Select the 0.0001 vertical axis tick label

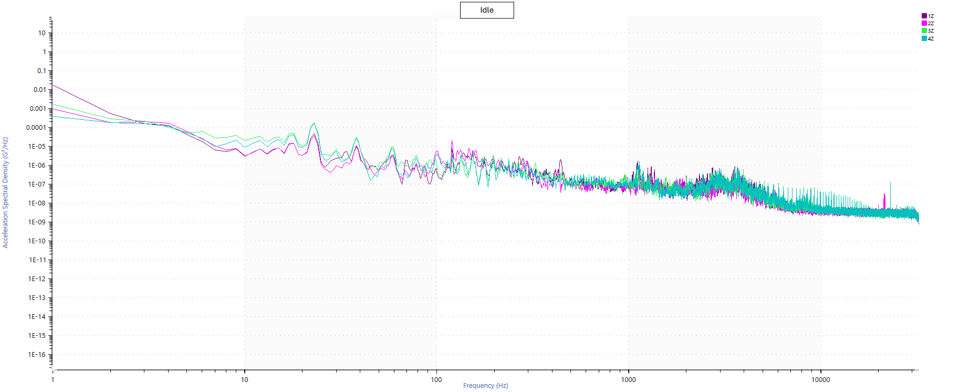[x=36, y=128]
